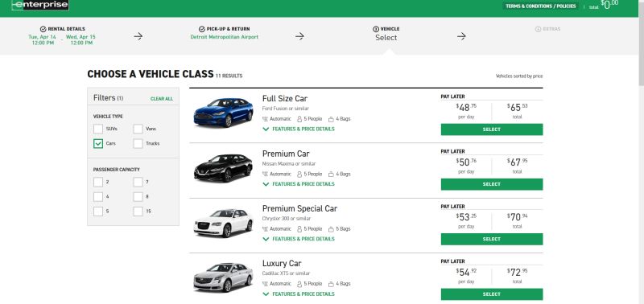Click the Premium Car people icon
Image resolution: width=644 pixels, height=304 pixels.
coord(299,175)
